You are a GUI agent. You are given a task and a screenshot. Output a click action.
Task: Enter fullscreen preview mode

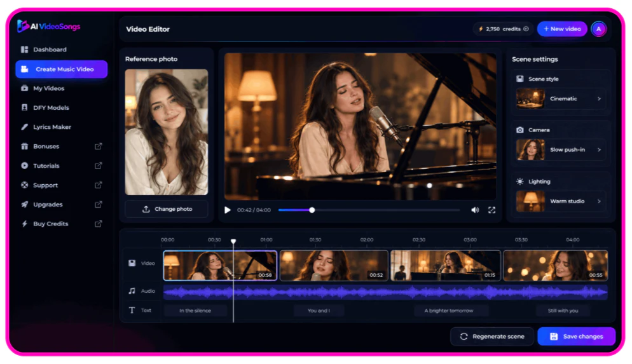click(x=491, y=210)
